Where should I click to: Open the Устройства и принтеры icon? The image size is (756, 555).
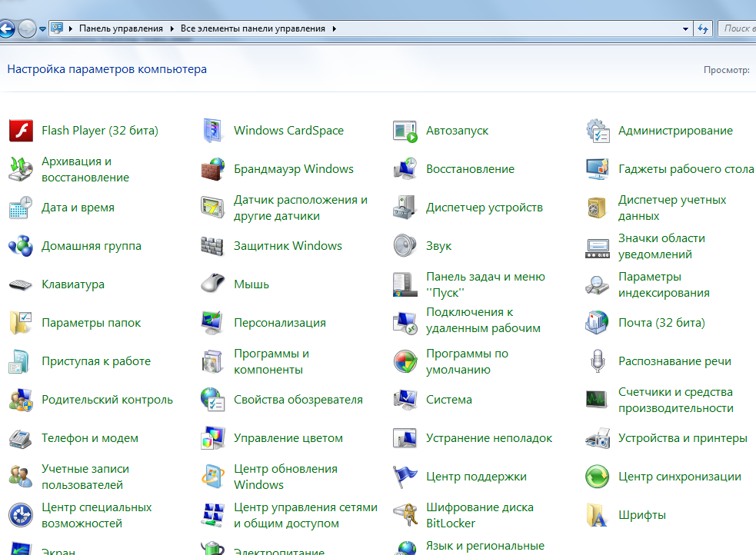click(x=598, y=438)
